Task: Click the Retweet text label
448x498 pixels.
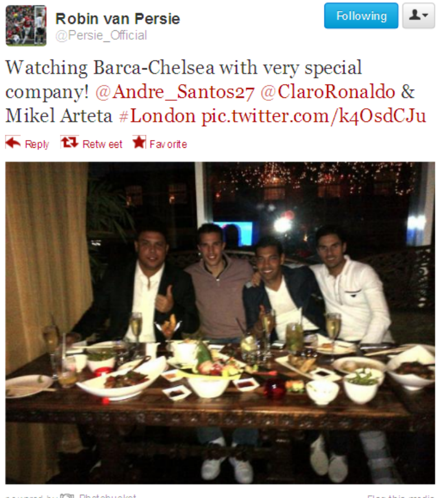Action: pyautogui.click(x=102, y=144)
